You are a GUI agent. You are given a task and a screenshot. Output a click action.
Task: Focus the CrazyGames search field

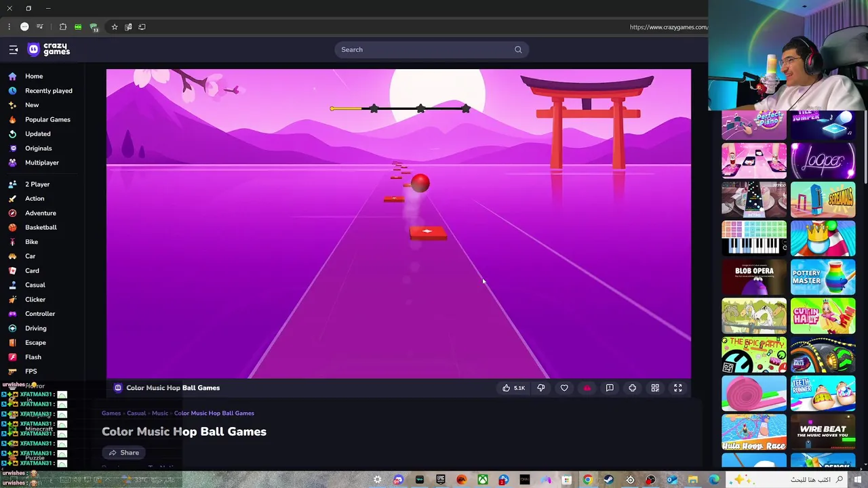(431, 49)
